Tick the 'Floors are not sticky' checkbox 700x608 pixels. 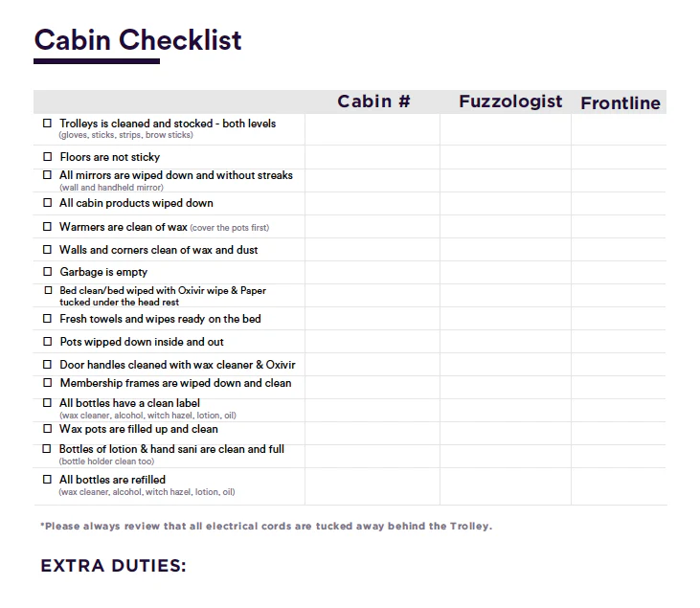coord(48,157)
